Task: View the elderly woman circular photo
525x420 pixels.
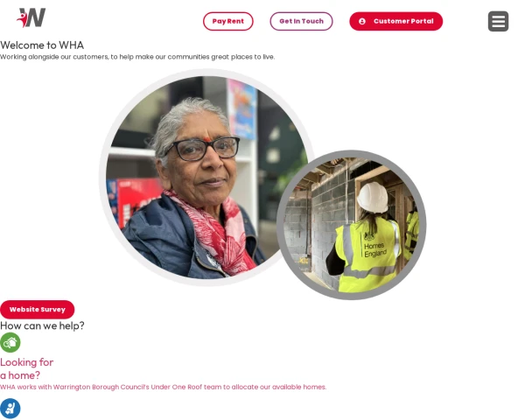Action: coord(206,178)
